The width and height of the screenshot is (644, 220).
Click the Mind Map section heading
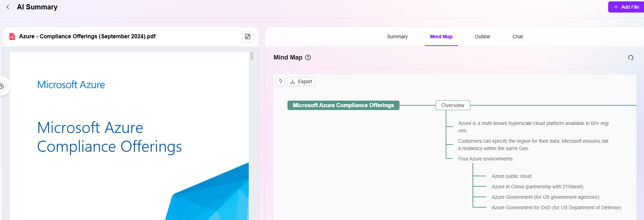[x=288, y=57]
